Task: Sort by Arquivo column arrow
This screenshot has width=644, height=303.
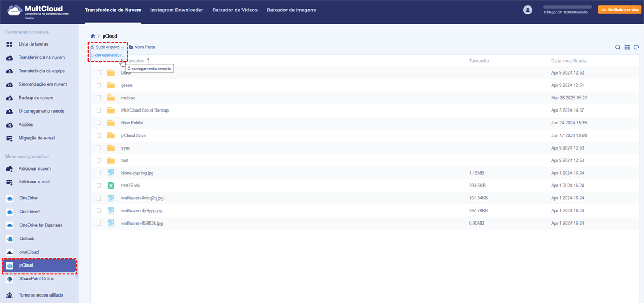Action: (148, 61)
